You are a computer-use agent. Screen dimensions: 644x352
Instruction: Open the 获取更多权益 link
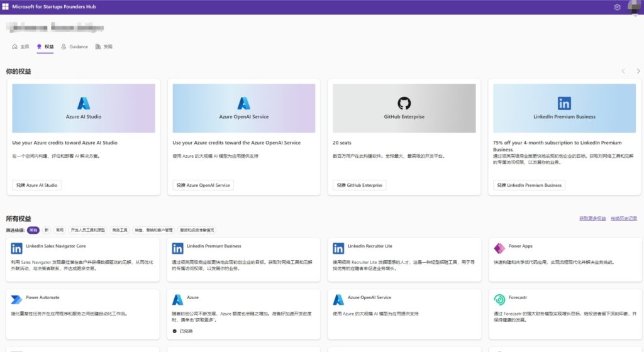pyautogui.click(x=592, y=218)
